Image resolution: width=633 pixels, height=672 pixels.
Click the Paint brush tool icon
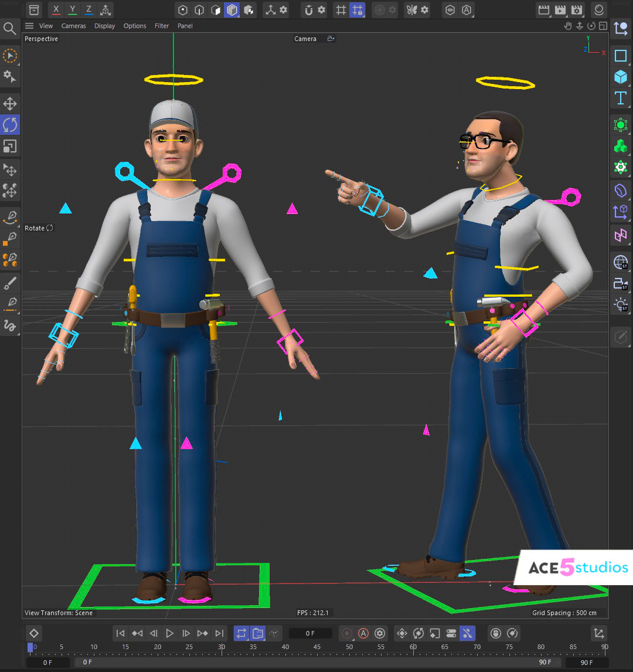(10, 284)
